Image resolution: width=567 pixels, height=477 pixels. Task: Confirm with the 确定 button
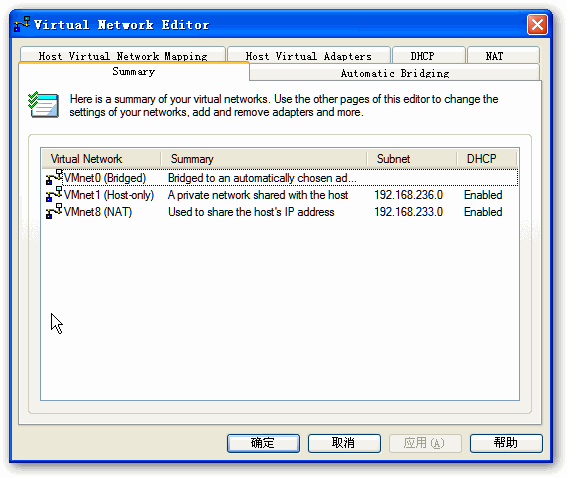pos(263,443)
